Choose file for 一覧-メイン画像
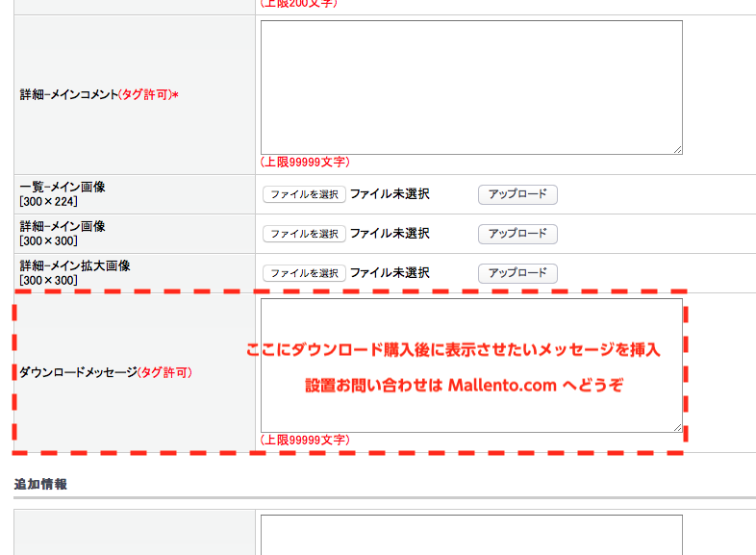Viewport: 756px width, 555px height. (304, 194)
